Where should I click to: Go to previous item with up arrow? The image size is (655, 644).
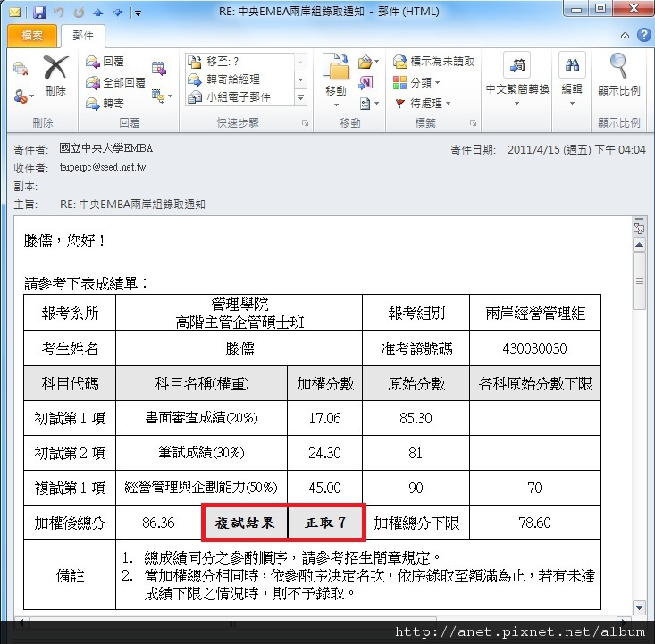pyautogui.click(x=98, y=13)
